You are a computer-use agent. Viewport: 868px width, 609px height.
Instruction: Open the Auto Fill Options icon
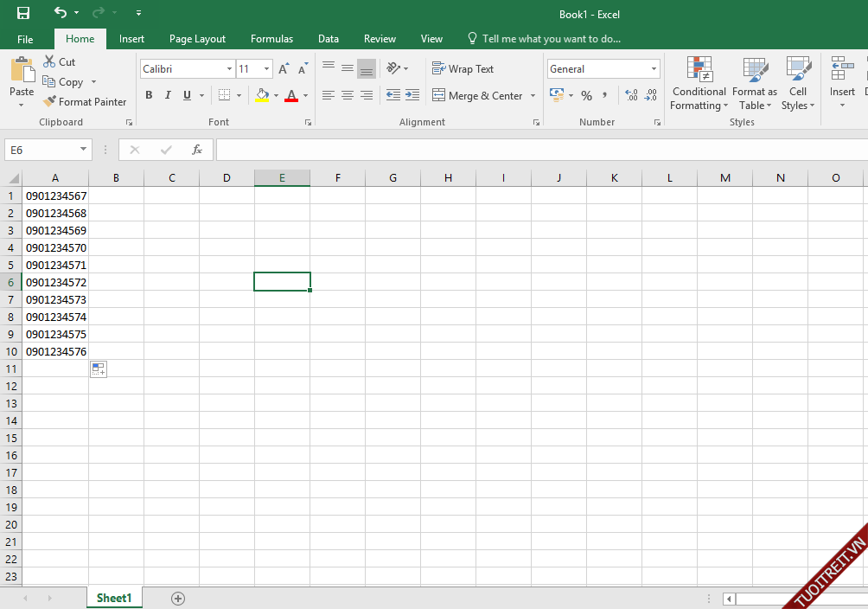(x=98, y=369)
